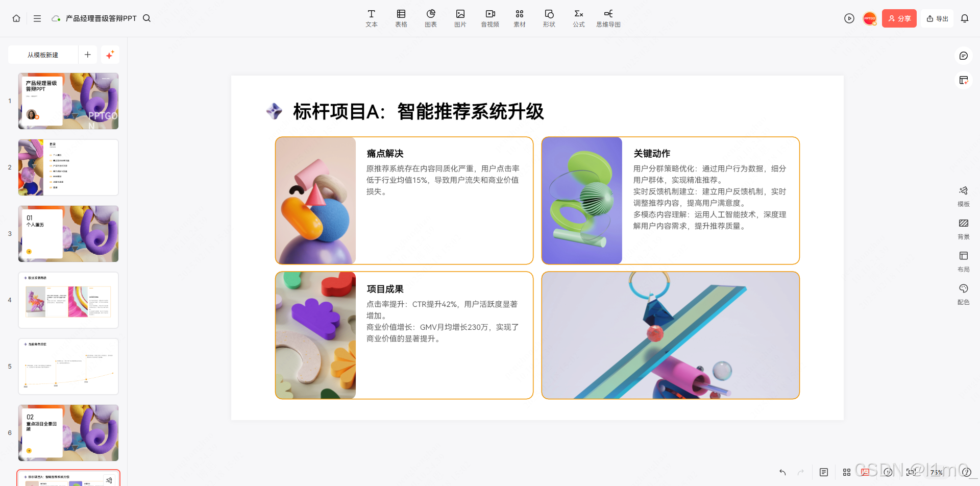Select paragraph starting 用户分群策略优化
980x486 pixels.
(710, 197)
